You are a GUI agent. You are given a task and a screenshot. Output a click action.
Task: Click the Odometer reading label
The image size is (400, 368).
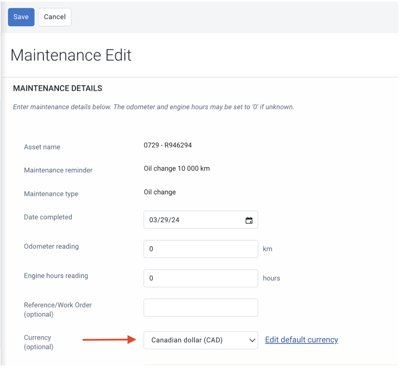coord(51,247)
